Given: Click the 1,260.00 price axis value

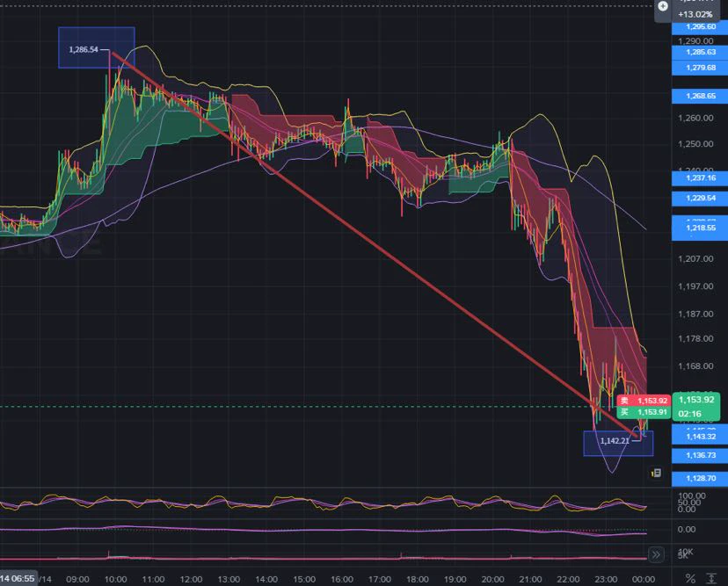Looking at the screenshot, I should [695, 119].
